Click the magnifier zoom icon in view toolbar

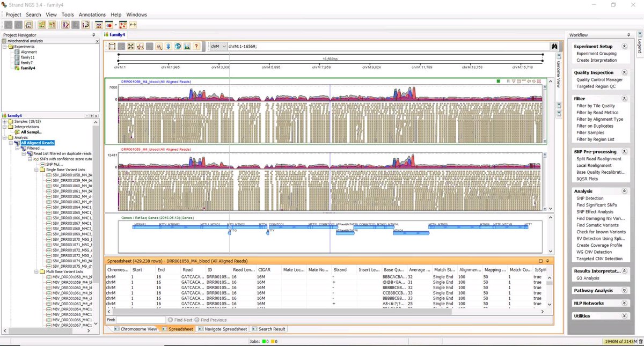click(159, 47)
